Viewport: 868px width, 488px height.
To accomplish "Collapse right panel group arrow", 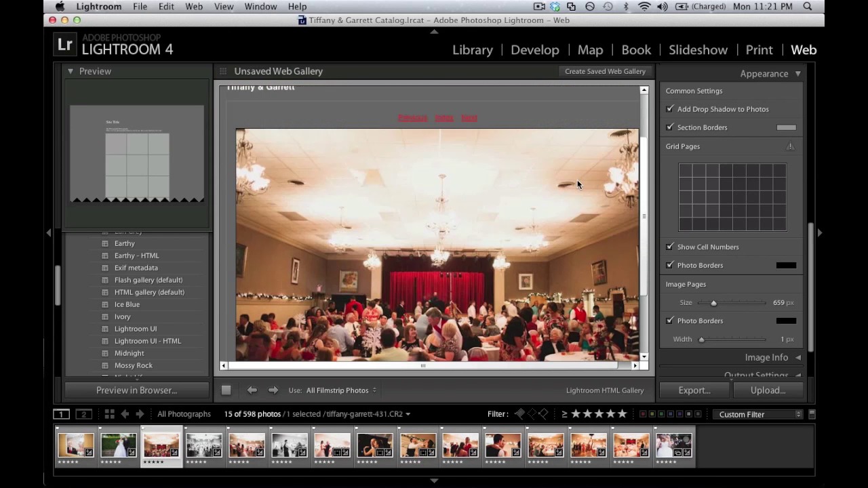I will (820, 232).
